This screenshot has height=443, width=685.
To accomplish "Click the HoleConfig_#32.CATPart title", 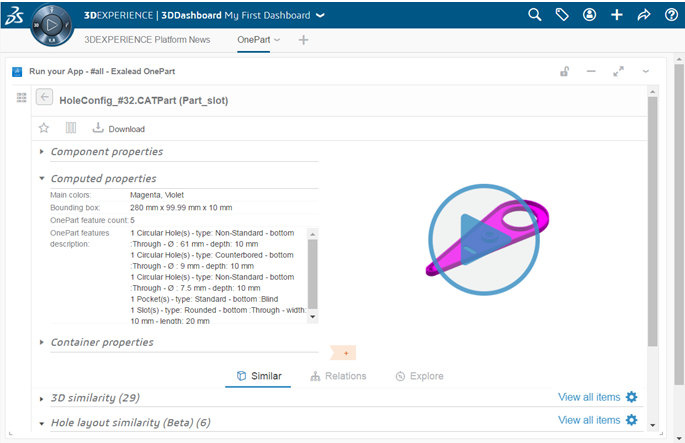I will coord(144,100).
